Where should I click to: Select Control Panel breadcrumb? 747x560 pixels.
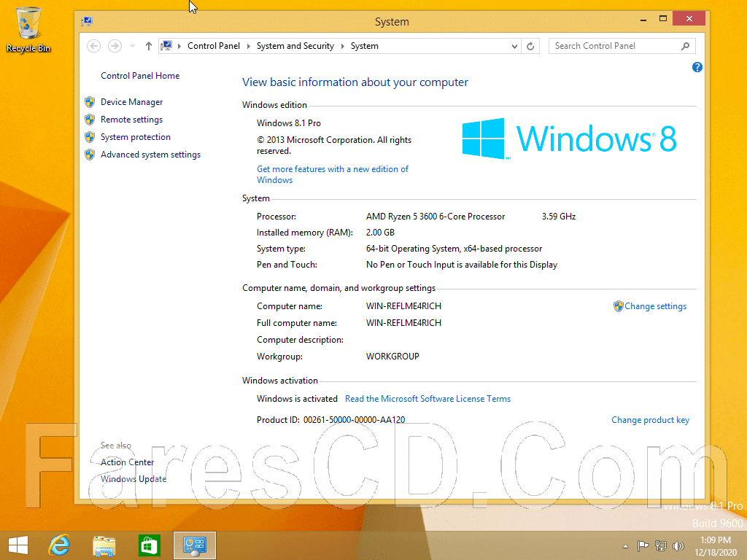(x=214, y=46)
